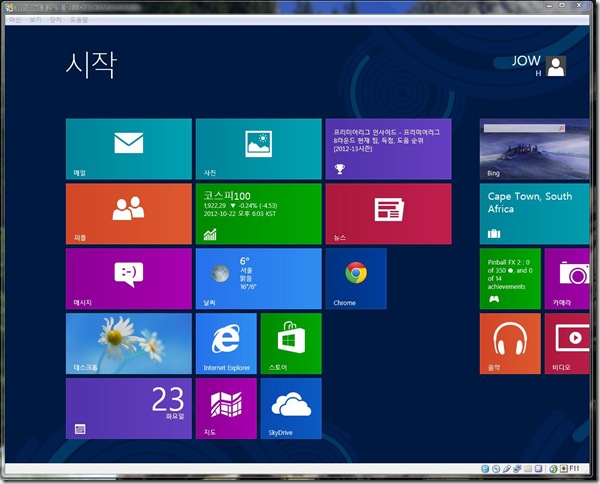The image size is (600, 484).
Task: Open the 장치 (Devices) menu in VirtualBox
Action: (x=55, y=20)
